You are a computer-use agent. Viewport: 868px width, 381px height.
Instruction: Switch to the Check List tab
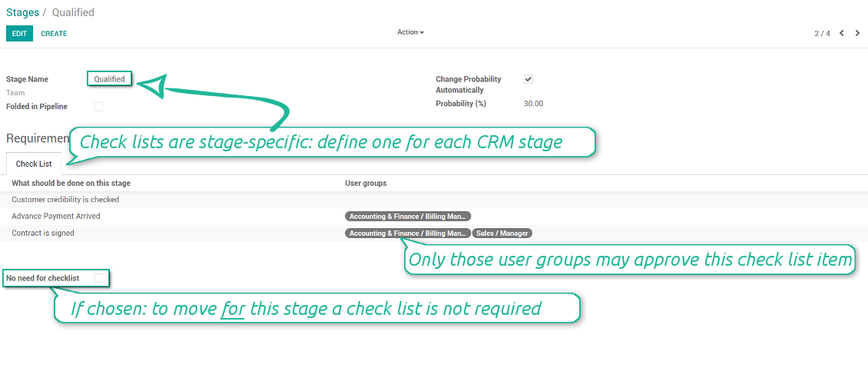pos(34,164)
